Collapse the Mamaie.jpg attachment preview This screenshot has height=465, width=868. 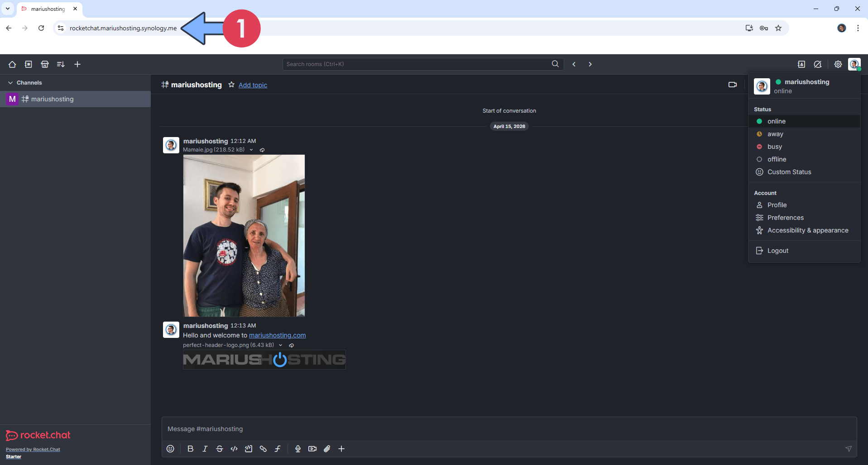pos(251,150)
